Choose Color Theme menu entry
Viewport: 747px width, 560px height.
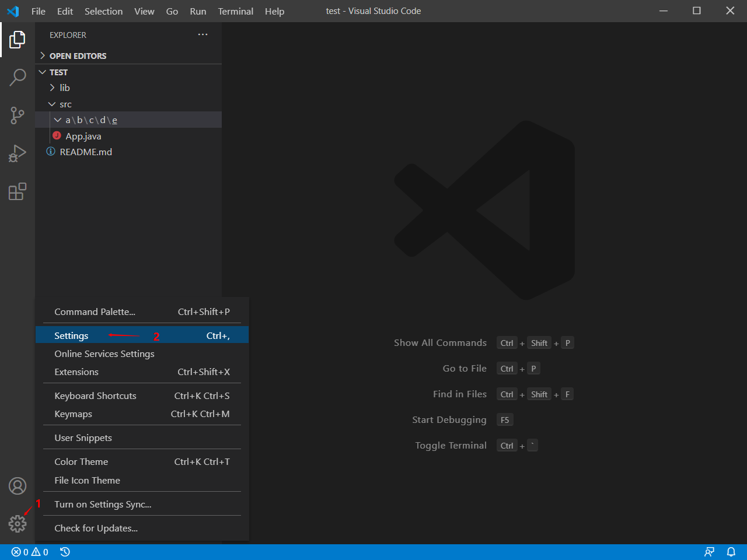coord(142,461)
